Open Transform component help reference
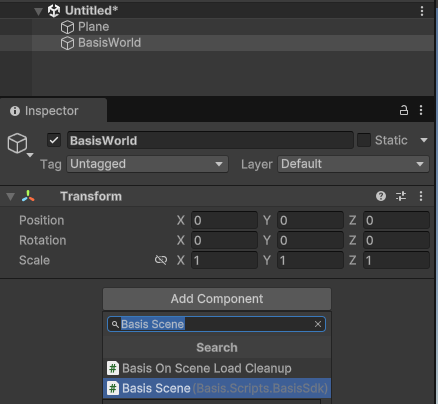Image resolution: width=438 pixels, height=404 pixels. point(381,196)
